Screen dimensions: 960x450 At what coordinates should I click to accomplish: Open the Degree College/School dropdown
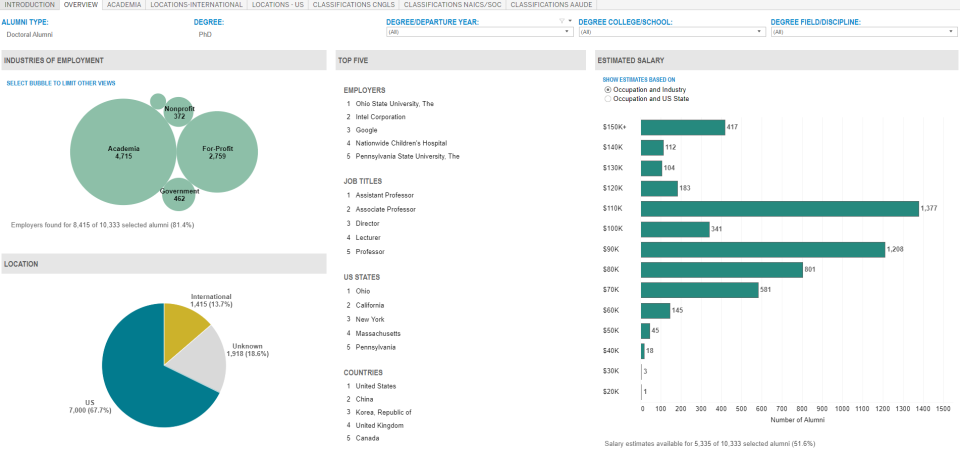click(672, 32)
